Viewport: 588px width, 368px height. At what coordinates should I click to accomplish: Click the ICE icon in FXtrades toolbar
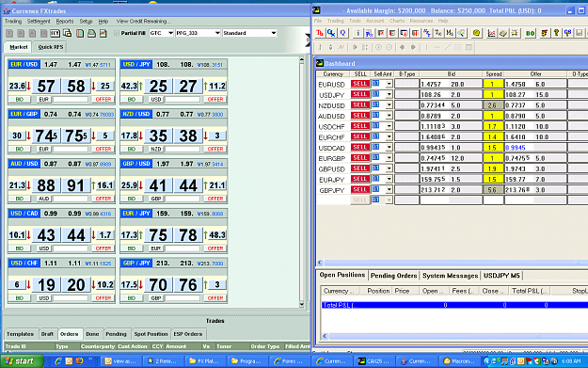(56, 33)
